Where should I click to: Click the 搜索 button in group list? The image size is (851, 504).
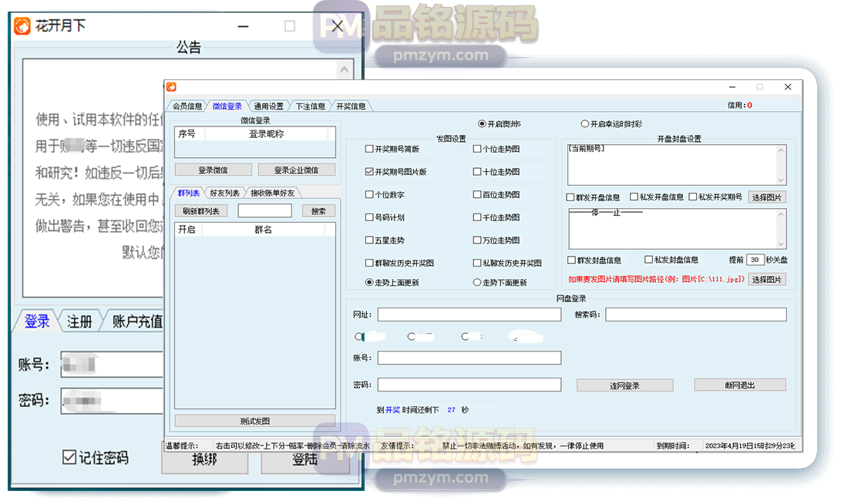318,211
